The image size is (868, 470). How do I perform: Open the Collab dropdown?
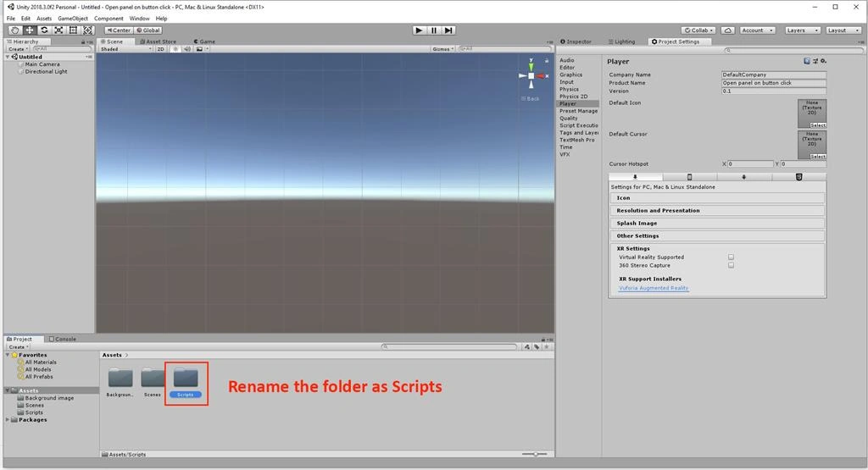coord(698,30)
